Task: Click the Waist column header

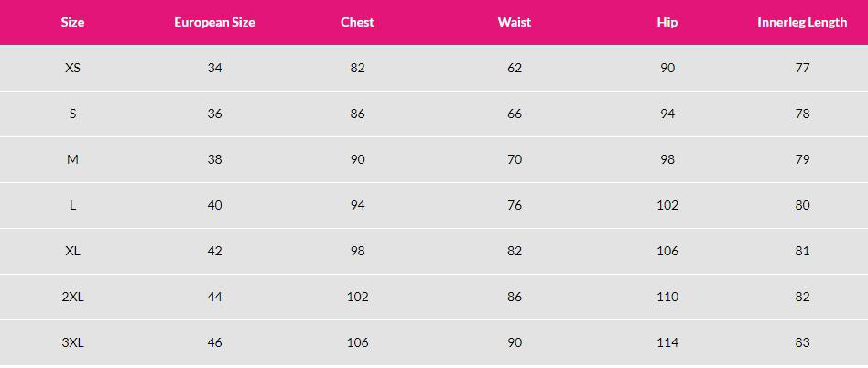Action: 514,22
